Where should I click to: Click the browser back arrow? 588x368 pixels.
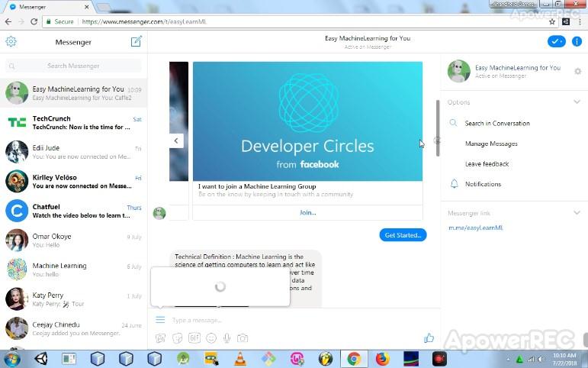coord(8,21)
